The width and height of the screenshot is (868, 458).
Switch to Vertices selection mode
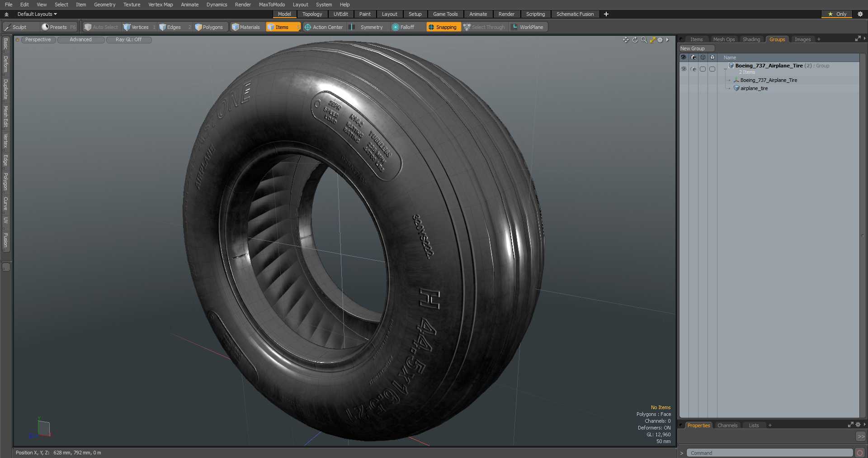(139, 27)
